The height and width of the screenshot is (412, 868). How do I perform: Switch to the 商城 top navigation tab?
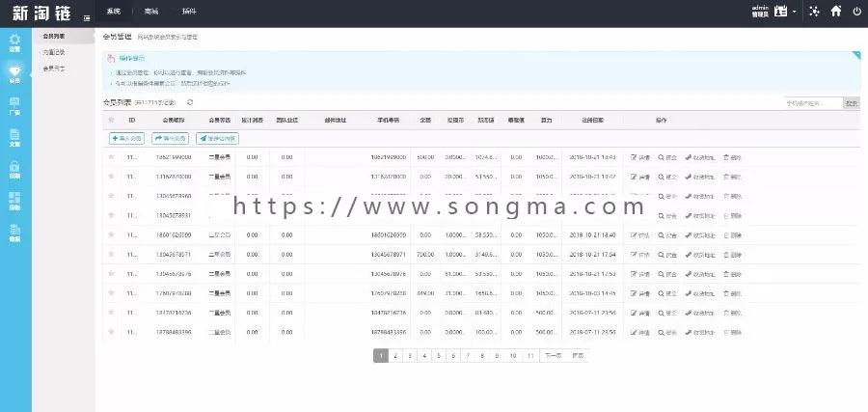(x=150, y=11)
